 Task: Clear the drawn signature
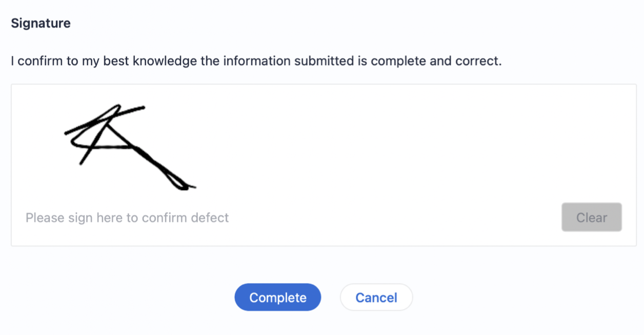pos(591,217)
